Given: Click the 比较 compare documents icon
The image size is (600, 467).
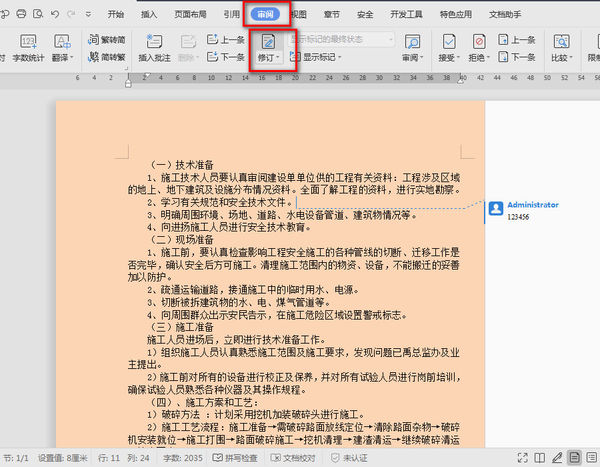Looking at the screenshot, I should click(x=561, y=41).
